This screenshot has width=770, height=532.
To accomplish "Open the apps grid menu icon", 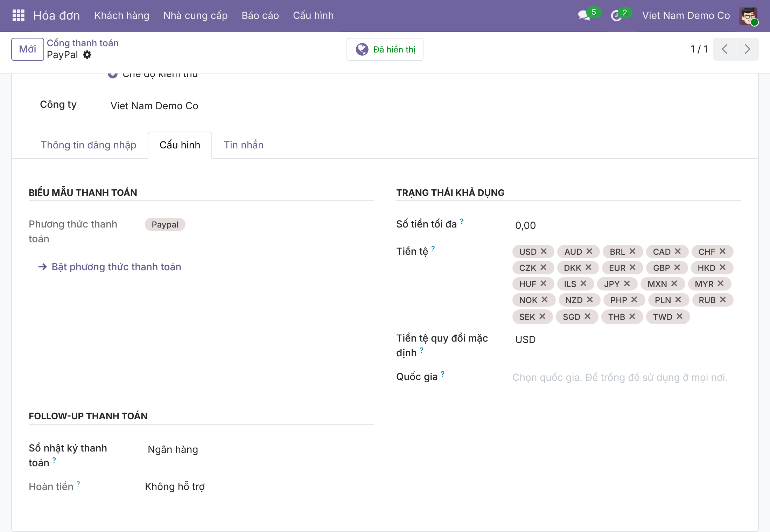I will click(x=18, y=15).
